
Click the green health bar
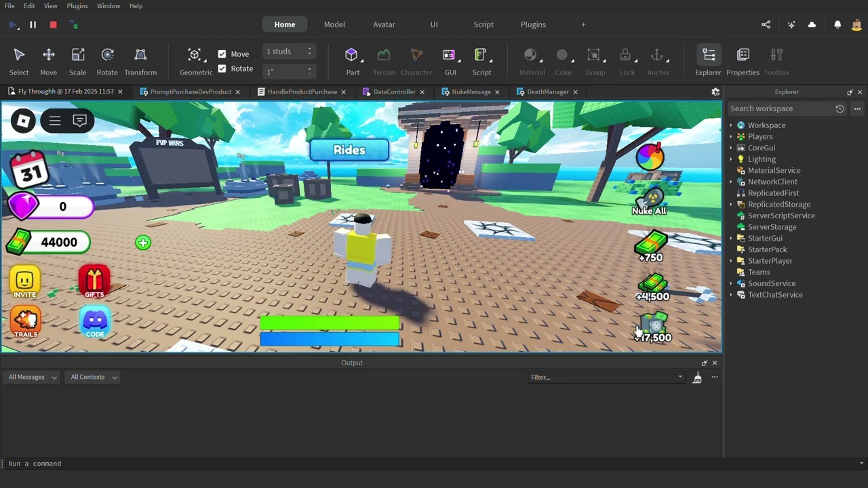pos(330,323)
